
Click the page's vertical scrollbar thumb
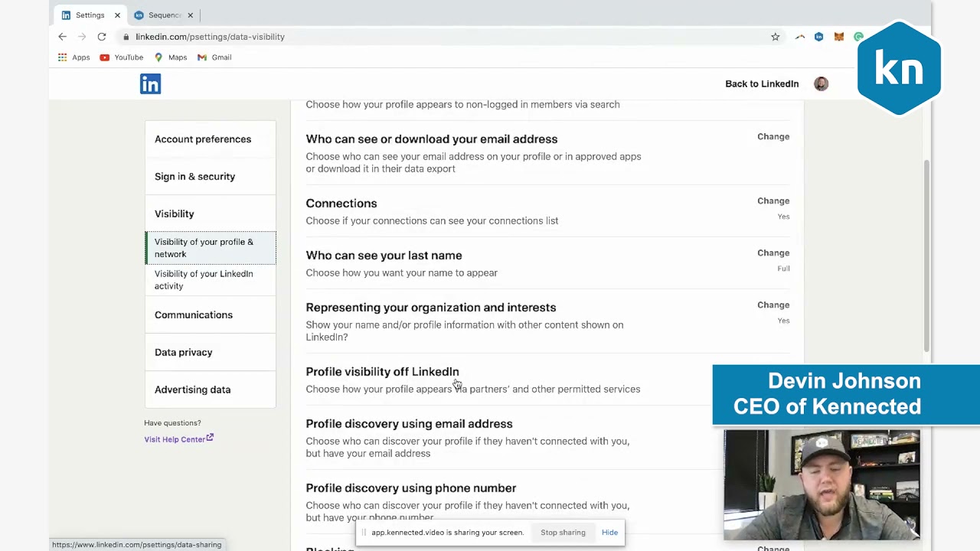(x=926, y=256)
